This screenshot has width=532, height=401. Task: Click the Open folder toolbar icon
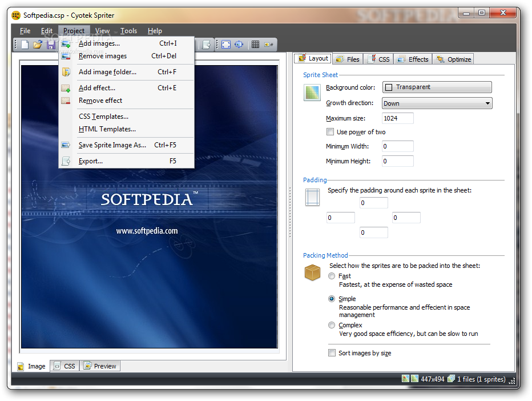38,45
